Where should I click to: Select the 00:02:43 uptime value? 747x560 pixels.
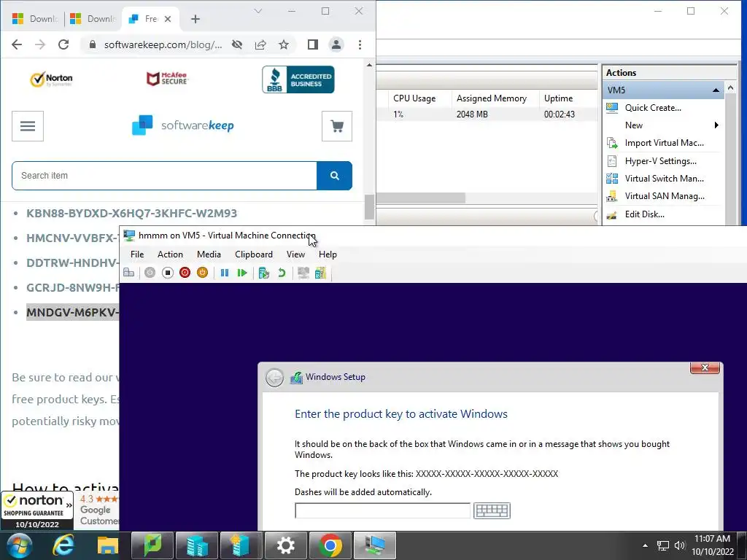(x=560, y=114)
